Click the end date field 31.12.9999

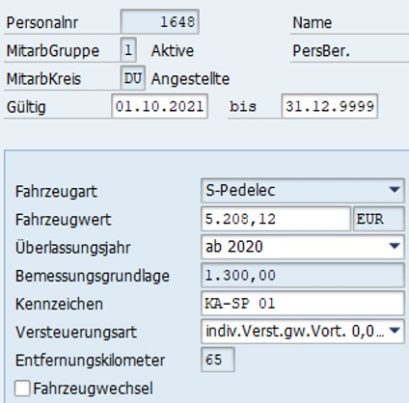329,106
